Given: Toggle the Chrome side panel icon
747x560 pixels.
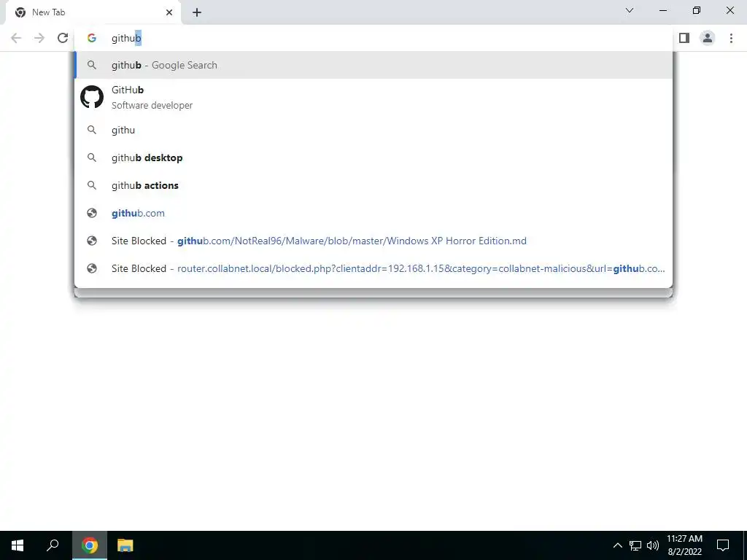Looking at the screenshot, I should pyautogui.click(x=684, y=38).
